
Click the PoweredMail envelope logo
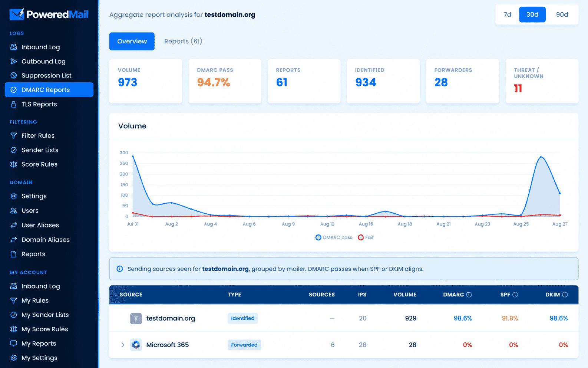coord(17,14)
